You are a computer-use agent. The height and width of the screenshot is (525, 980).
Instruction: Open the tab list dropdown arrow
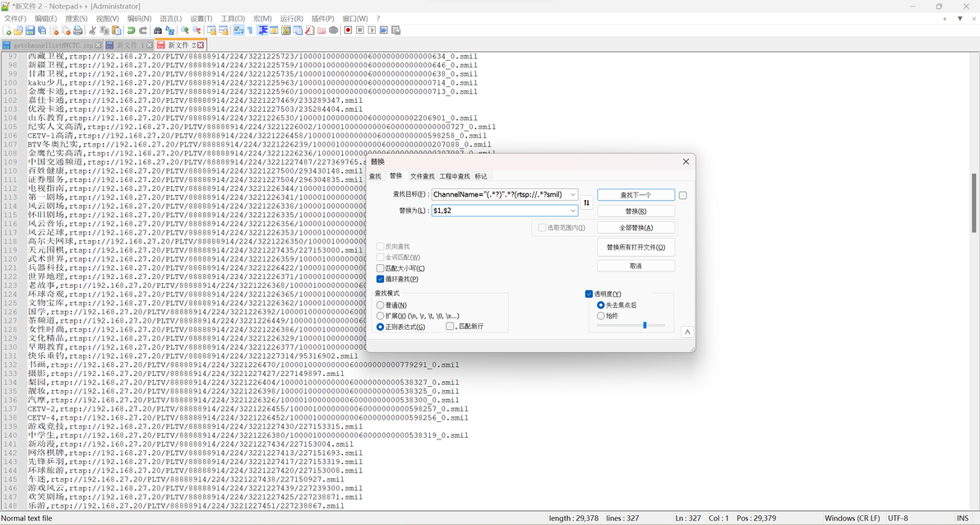pyautogui.click(x=960, y=19)
